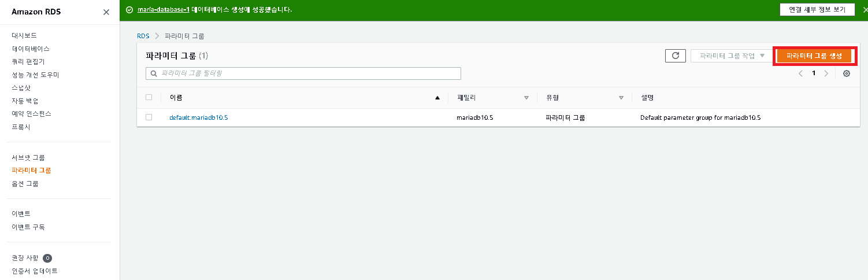
Task: Refresh the parameter group list
Action: (675, 56)
